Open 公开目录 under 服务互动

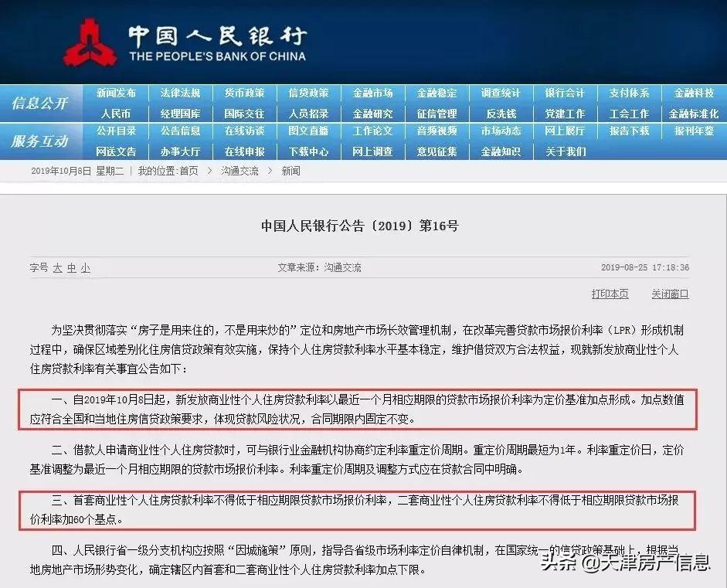tap(116, 131)
